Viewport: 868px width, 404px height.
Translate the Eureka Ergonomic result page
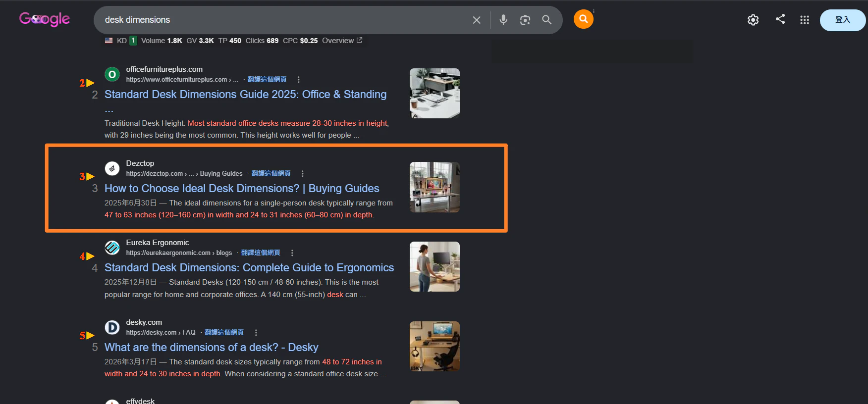[x=261, y=252]
